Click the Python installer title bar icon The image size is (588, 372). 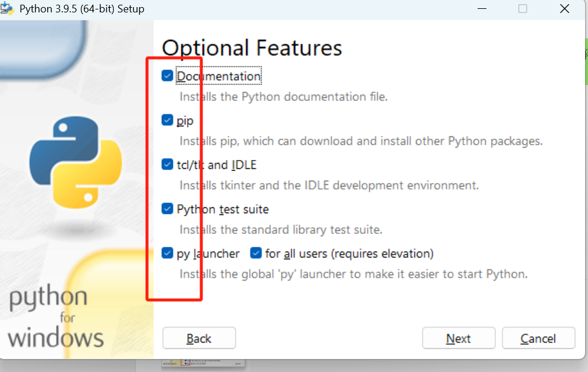(x=7, y=9)
